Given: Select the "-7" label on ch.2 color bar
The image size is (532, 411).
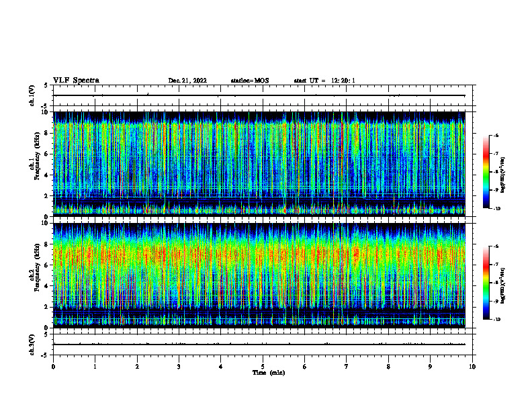Looking at the screenshot, I should 496,265.
